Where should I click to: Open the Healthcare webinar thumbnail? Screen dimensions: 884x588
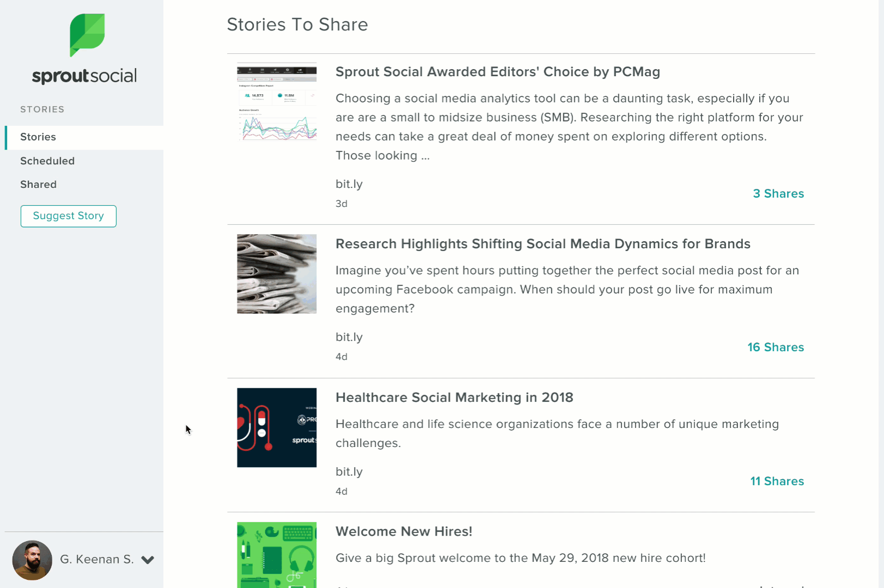pyautogui.click(x=277, y=427)
